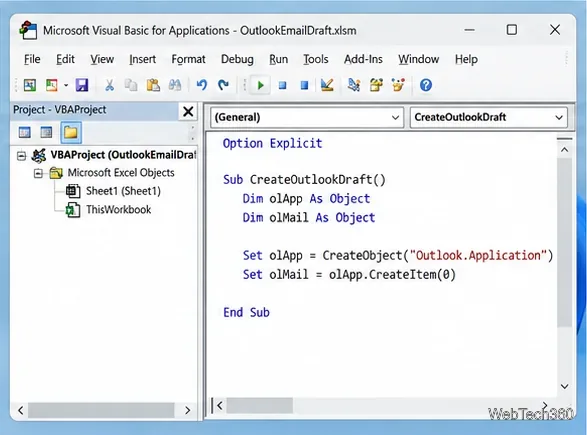The image size is (587, 435).
Task: Click the Project pane horizontal scrollbar thumb
Action: point(101,410)
